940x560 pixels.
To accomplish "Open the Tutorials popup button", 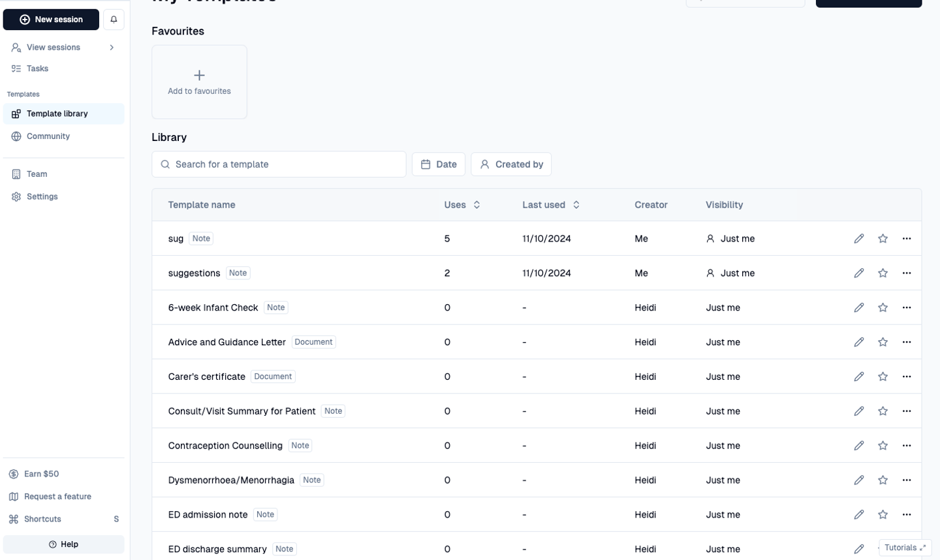I will pyautogui.click(x=905, y=548).
